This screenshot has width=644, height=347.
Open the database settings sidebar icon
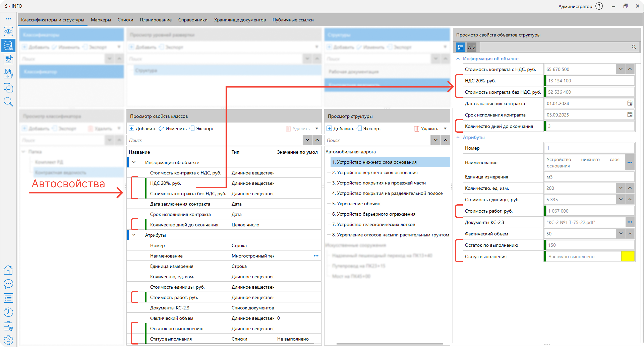(x=8, y=45)
